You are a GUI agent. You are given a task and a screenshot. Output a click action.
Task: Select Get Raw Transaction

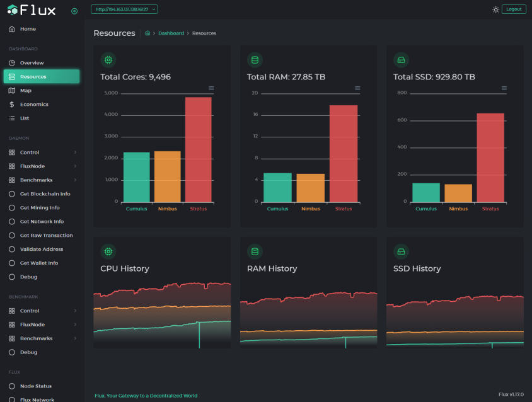coord(42,235)
